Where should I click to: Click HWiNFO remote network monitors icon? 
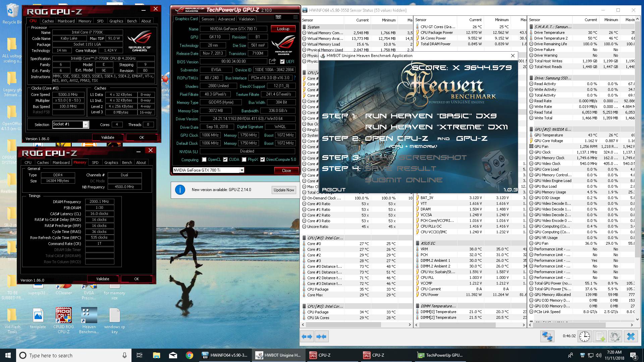[x=547, y=336]
